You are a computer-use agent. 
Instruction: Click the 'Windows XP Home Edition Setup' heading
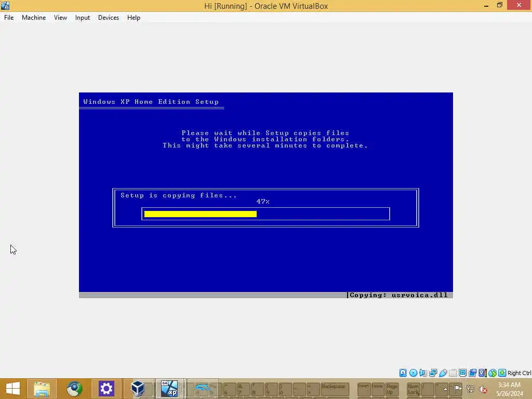(x=151, y=102)
